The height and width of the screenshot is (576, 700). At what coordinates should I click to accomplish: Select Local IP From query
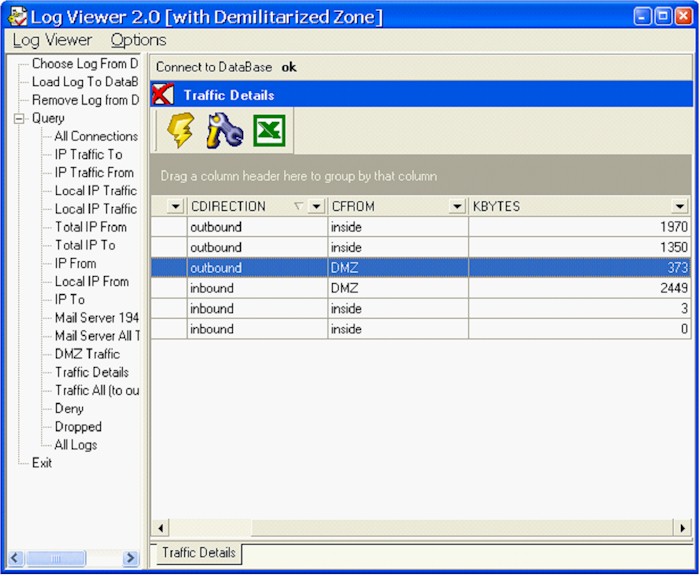92,281
